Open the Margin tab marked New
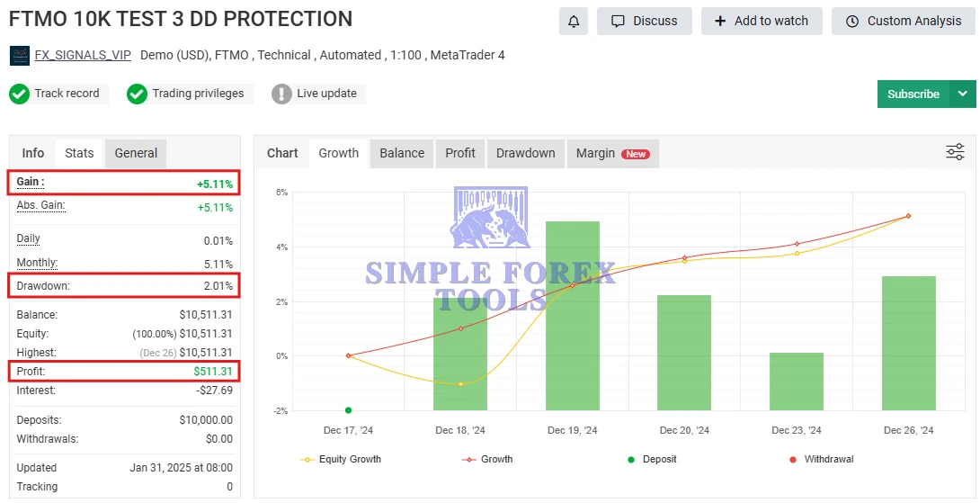Screen dimensions: 980x503 click(x=611, y=153)
